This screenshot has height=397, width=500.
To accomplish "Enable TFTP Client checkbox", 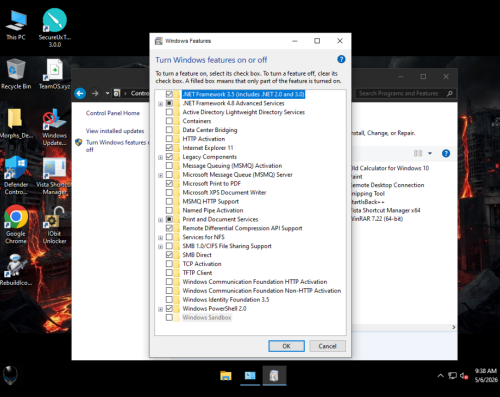I will [169, 273].
